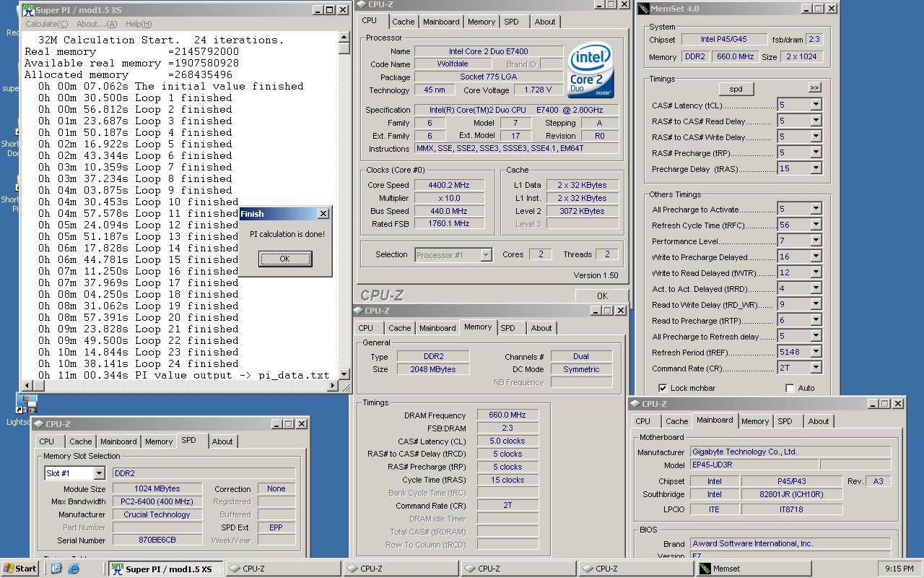The image size is (924, 578).
Task: Click the top CPU-Z window title icon
Action: point(361,5)
